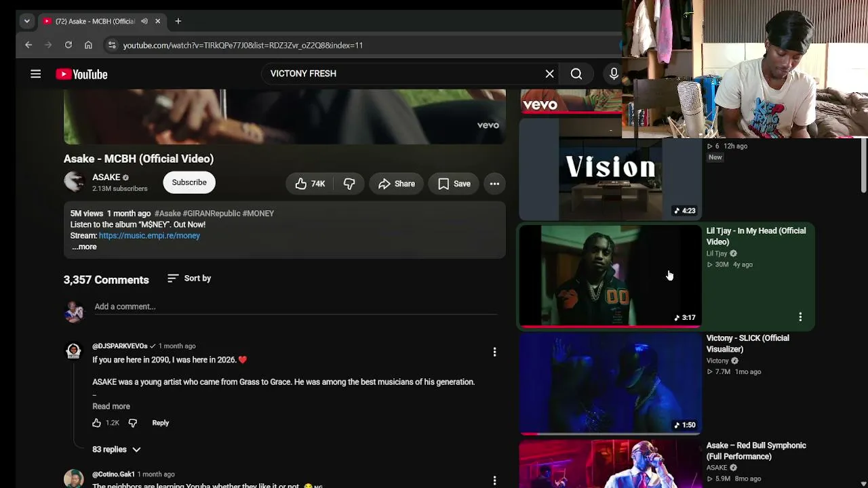Go back in browser history
This screenshot has height=488, width=868.
point(28,45)
